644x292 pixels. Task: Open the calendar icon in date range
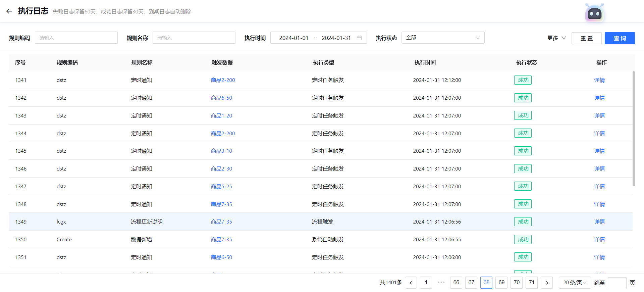359,38
